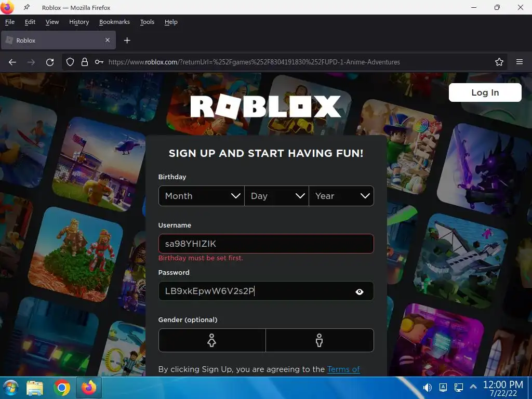Open the volume speaker tray icon
This screenshot has width=532, height=399.
point(427,388)
